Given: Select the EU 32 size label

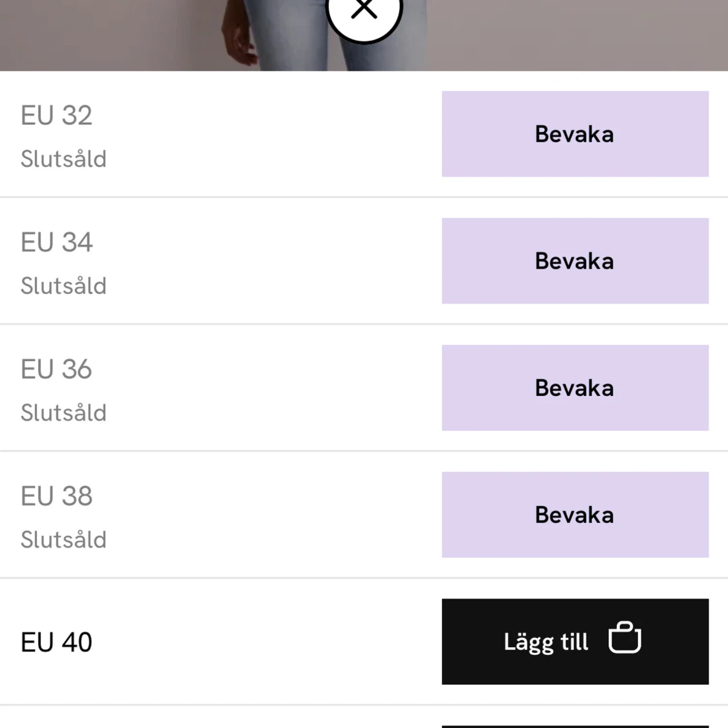Looking at the screenshot, I should [57, 115].
